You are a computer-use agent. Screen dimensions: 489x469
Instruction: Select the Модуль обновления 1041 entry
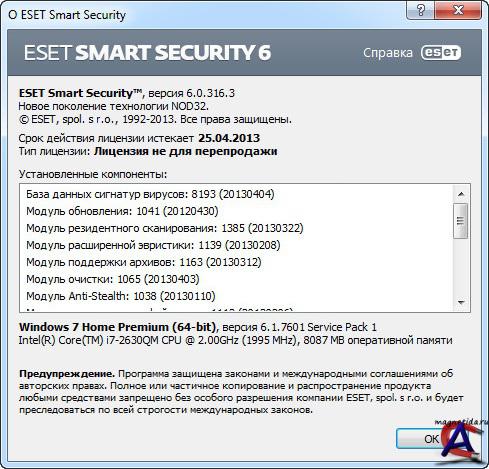coord(122,211)
